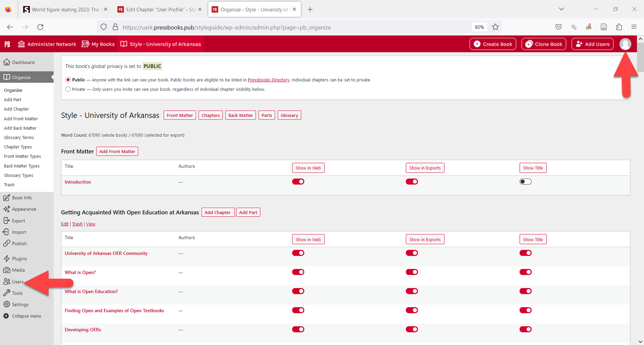
Task: Click the user avatar profile icon
Action: pyautogui.click(x=625, y=44)
